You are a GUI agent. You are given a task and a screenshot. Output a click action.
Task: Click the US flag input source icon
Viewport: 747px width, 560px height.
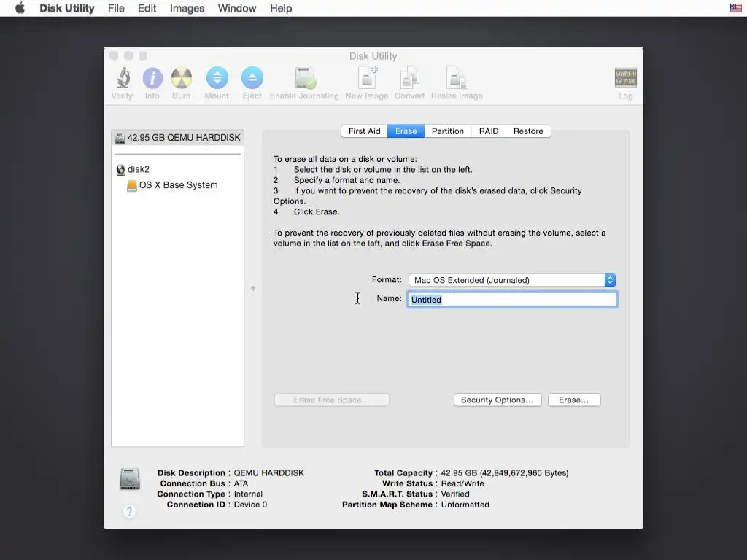click(x=735, y=8)
